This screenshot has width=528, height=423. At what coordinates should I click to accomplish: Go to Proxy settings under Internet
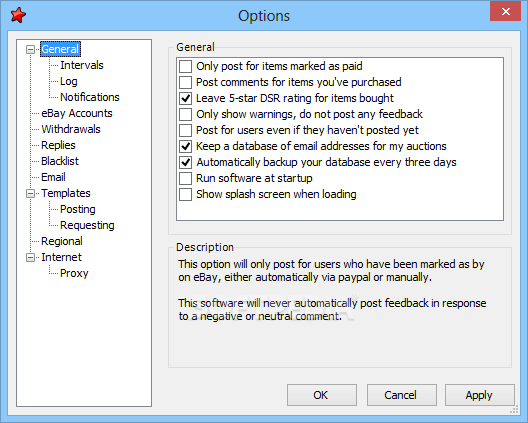(x=74, y=273)
